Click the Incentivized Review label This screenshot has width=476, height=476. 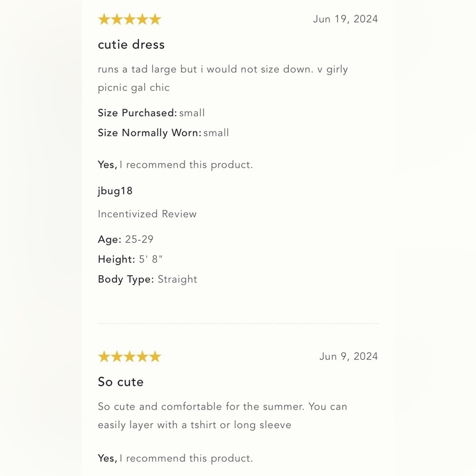coord(147,214)
